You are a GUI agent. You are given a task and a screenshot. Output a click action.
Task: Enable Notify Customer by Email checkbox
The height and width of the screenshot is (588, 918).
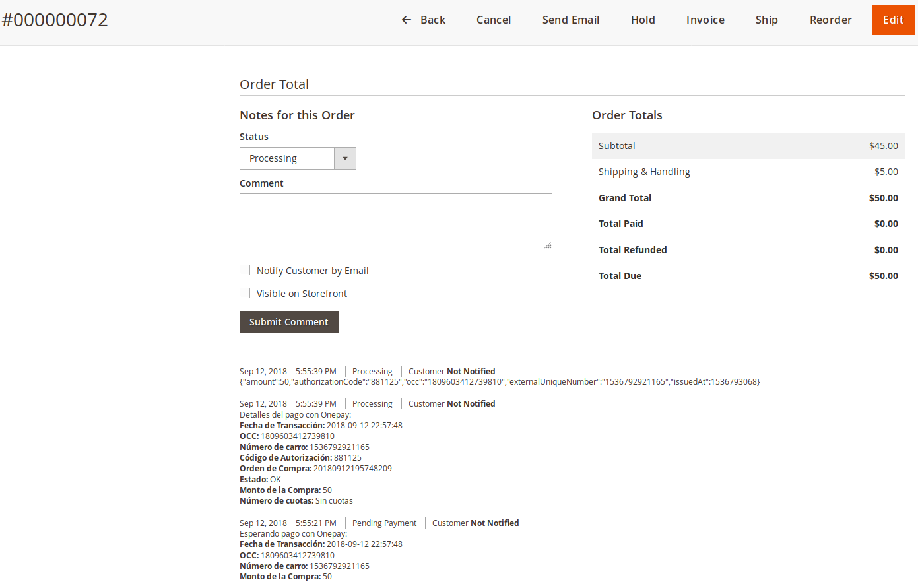point(245,270)
